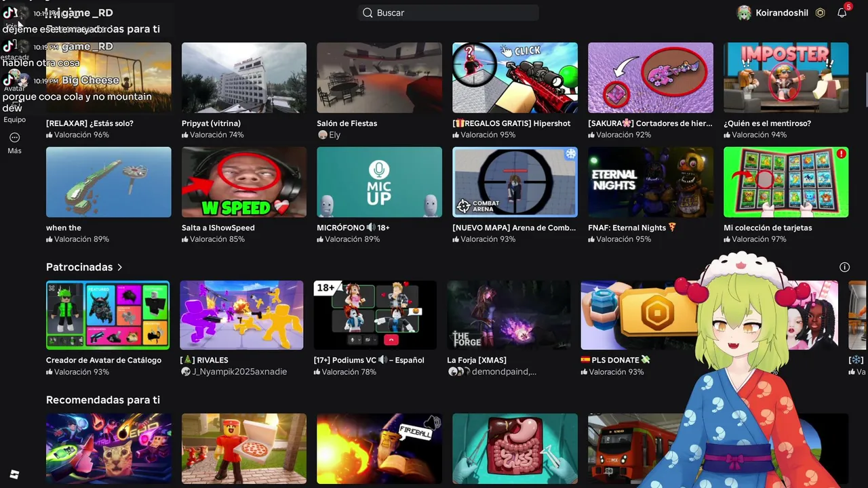The width and height of the screenshot is (868, 488).
Task: Open the MIC UP game thumbnail
Action: [x=379, y=182]
